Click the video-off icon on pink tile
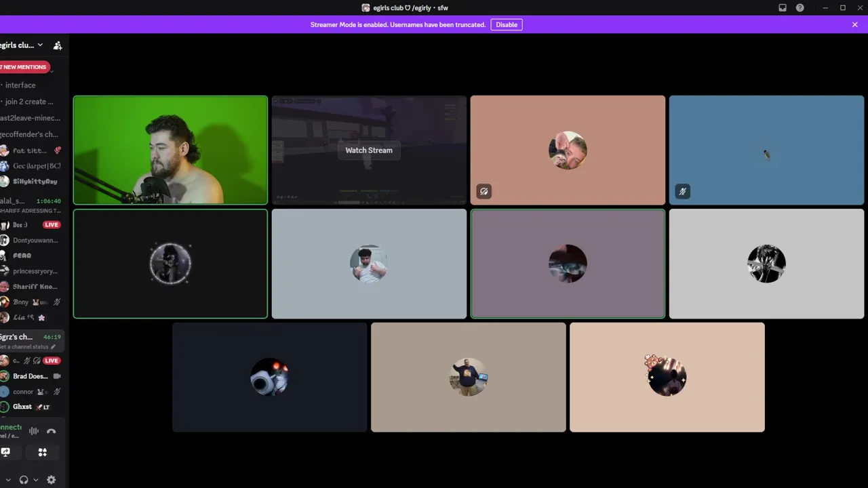868x488 pixels. (484, 192)
